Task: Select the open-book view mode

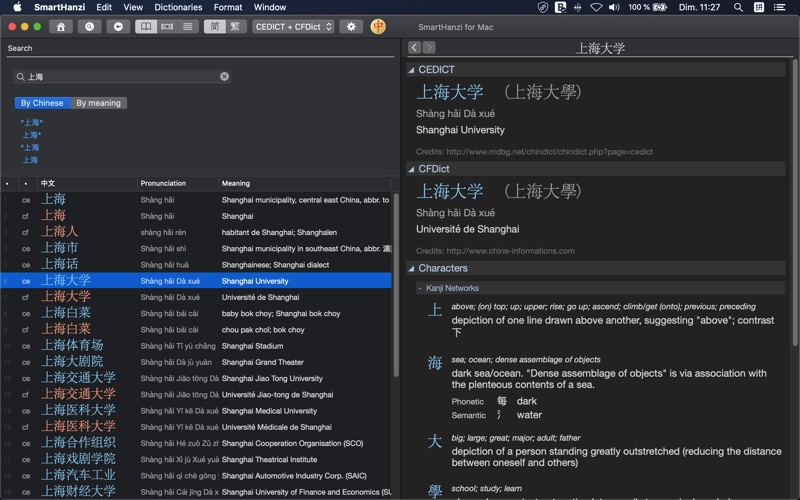Action: click(x=146, y=27)
